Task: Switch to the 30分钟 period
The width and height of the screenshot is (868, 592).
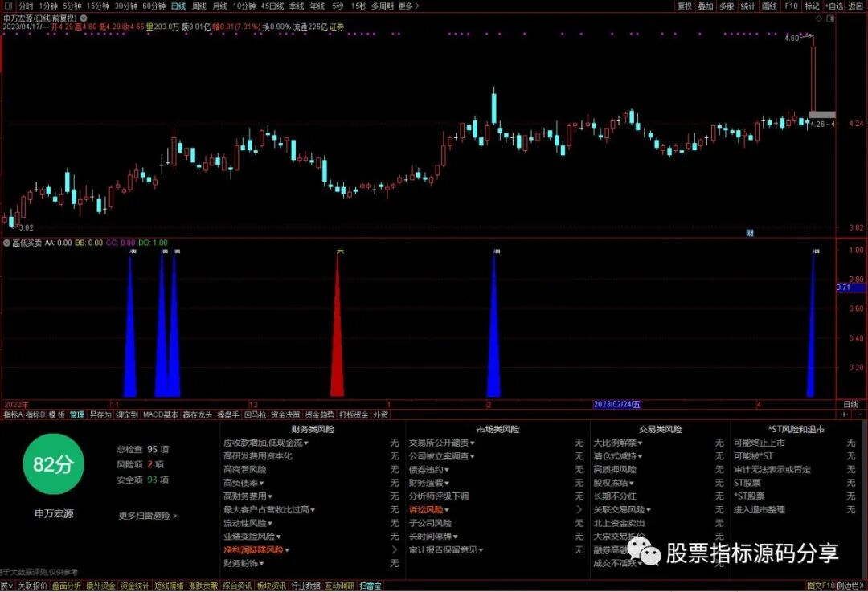Action: (x=125, y=6)
